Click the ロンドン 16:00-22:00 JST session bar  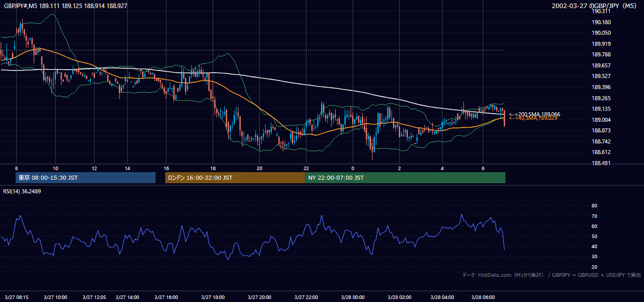(235, 178)
